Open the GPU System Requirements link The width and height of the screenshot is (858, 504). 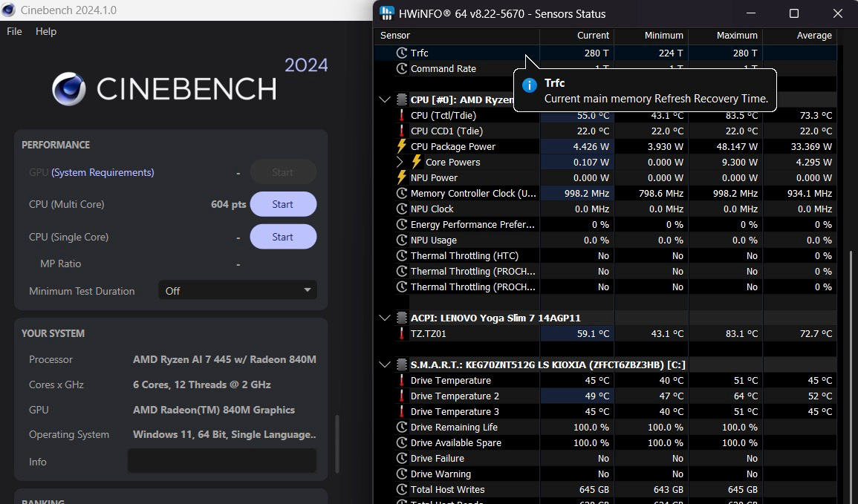103,172
